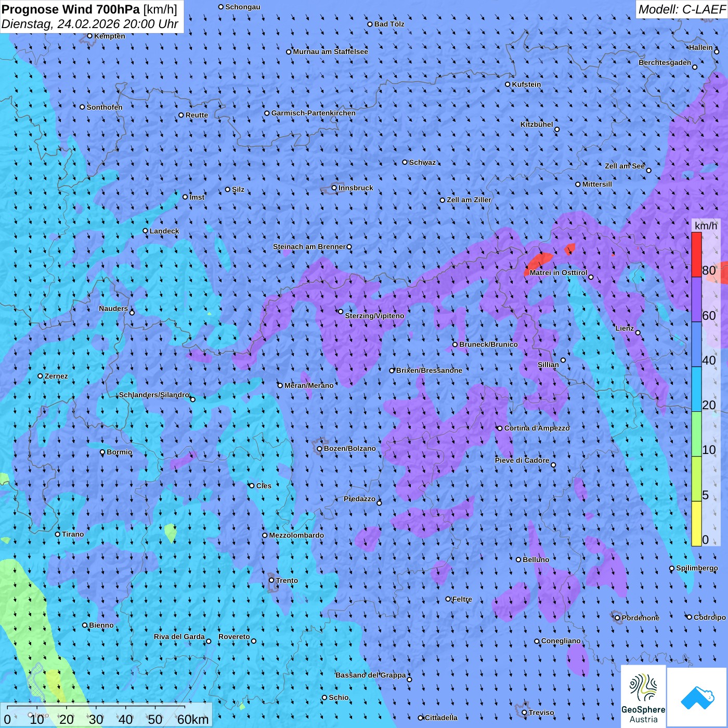The width and height of the screenshot is (728, 728).
Task: Click the 'Modell: C-LAEF' label
Action: click(682, 9)
